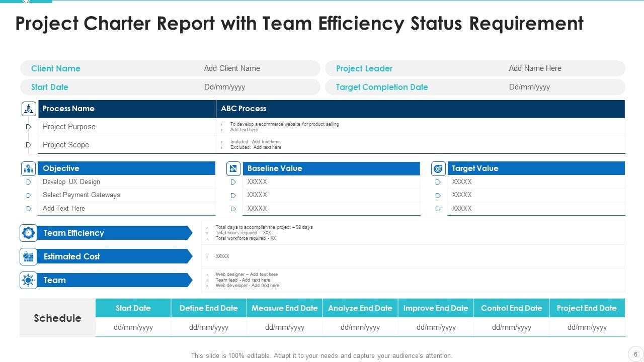Select the Measure End Date column header
Viewport: 644px width, 362px height.
(x=284, y=308)
